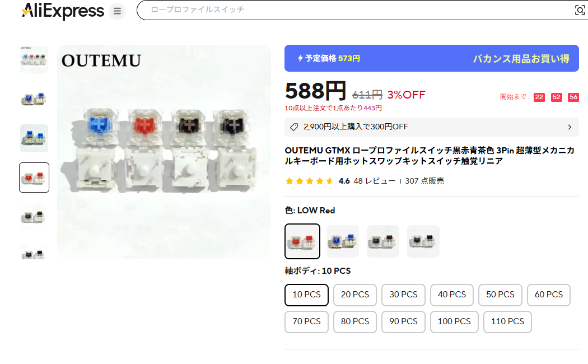Click the image search camera icon

tap(580, 10)
